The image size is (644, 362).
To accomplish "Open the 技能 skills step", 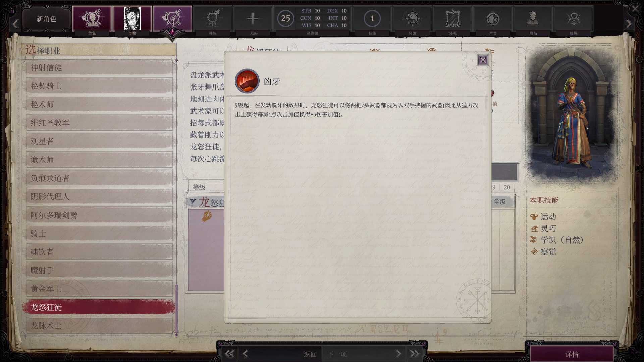I will point(372,18).
